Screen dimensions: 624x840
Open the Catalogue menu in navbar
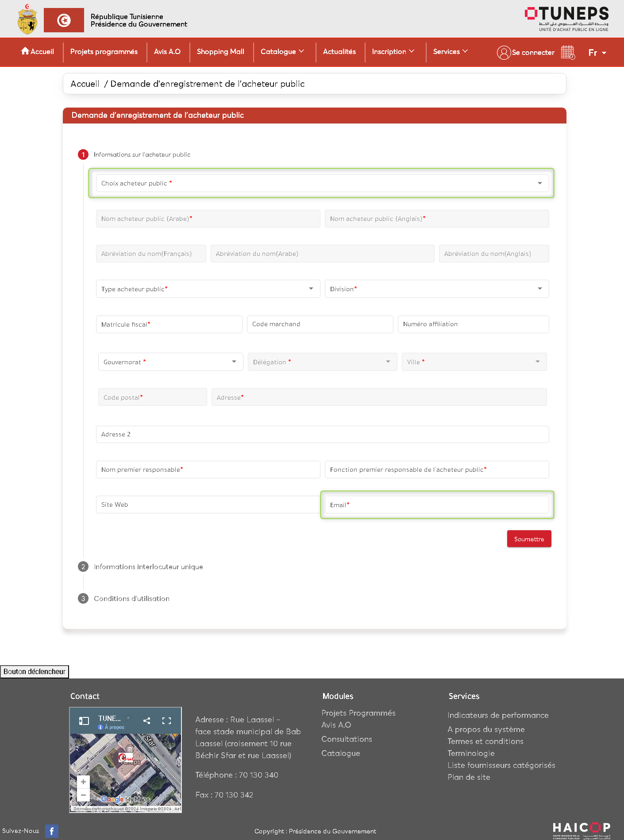tap(282, 52)
